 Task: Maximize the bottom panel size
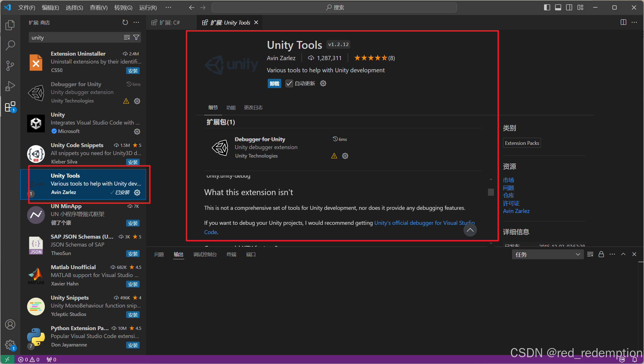click(x=623, y=254)
